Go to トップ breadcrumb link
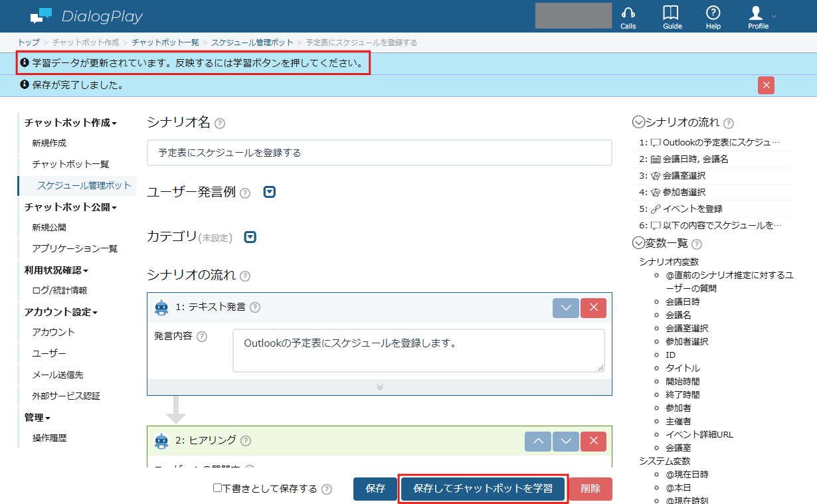This screenshot has height=504, width=817. tap(29, 42)
